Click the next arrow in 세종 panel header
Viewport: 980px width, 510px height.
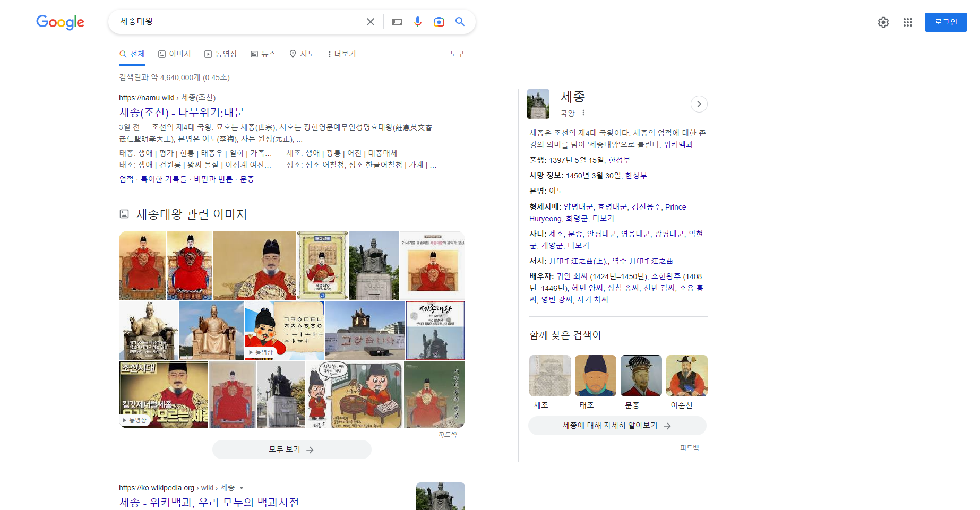(x=699, y=104)
